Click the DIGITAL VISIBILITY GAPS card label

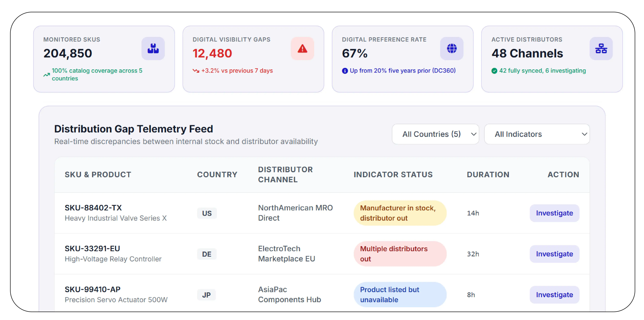231,39
